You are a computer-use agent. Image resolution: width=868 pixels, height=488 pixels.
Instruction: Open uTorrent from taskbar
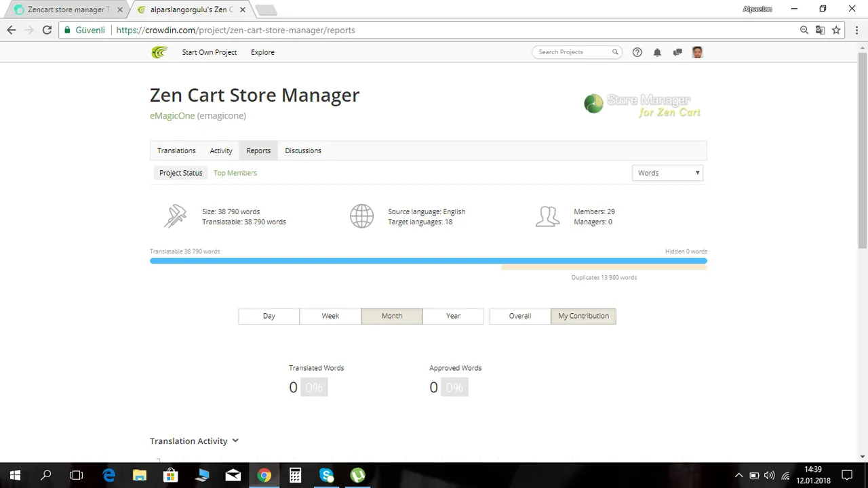pos(357,475)
